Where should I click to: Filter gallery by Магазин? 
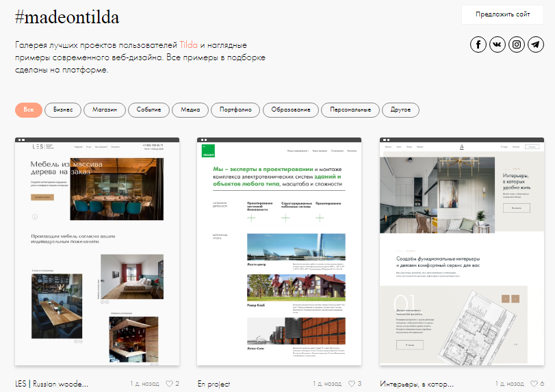point(105,109)
